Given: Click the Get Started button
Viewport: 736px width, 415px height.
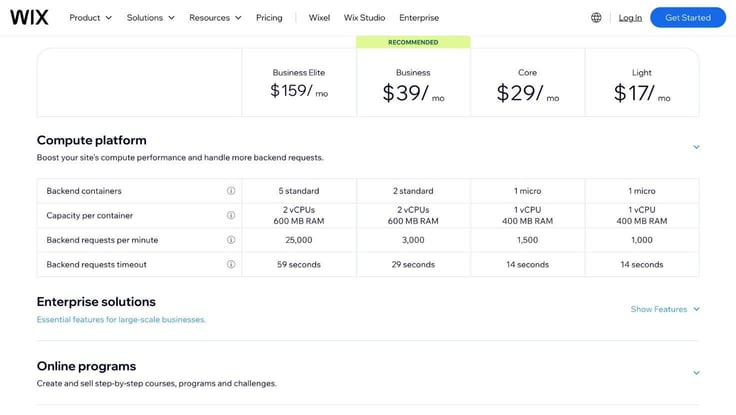Looking at the screenshot, I should coord(688,17).
